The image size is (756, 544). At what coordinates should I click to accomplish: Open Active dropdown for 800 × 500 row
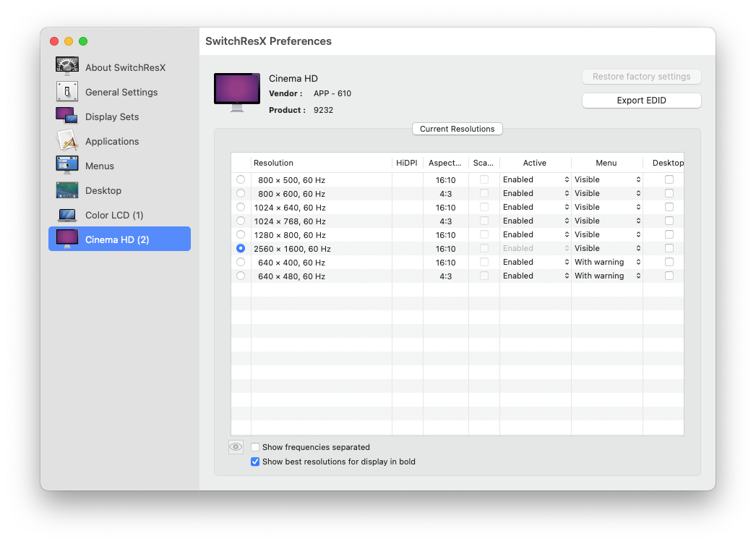click(x=536, y=179)
